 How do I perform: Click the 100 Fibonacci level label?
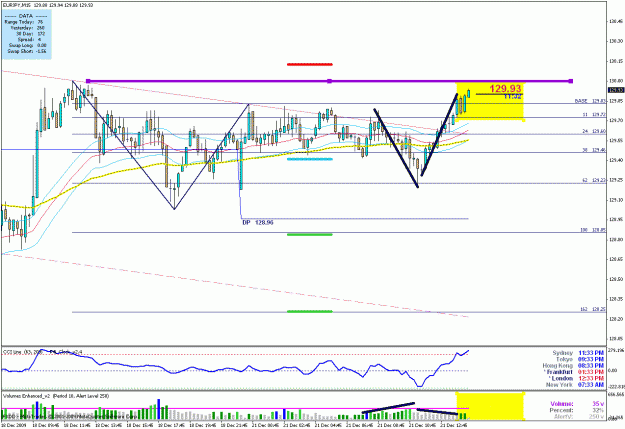click(594, 230)
